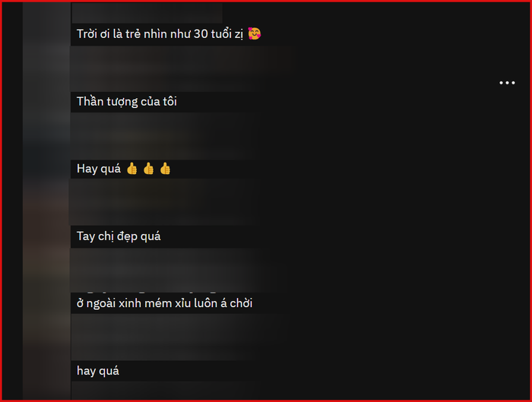532x402 pixels.
Task: Click the smiling face with hearts emoji
Action: coord(254,33)
